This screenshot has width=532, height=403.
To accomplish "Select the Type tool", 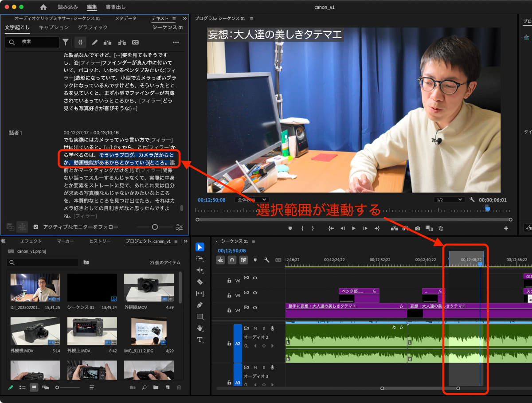I will click(x=200, y=340).
